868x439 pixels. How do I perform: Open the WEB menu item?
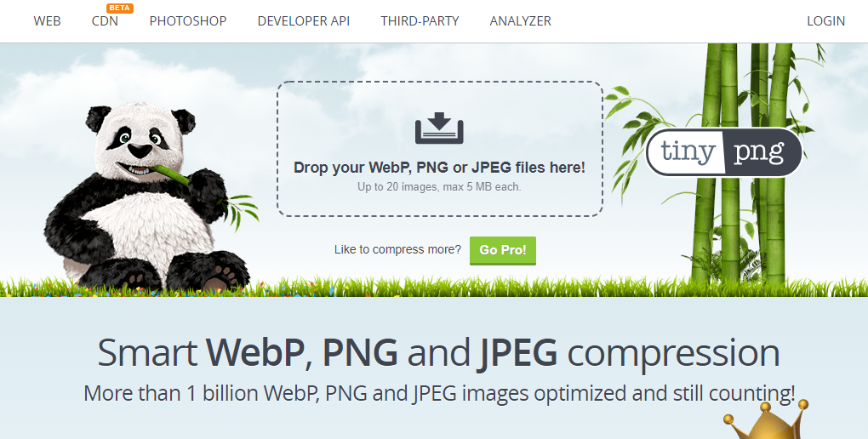click(x=47, y=21)
